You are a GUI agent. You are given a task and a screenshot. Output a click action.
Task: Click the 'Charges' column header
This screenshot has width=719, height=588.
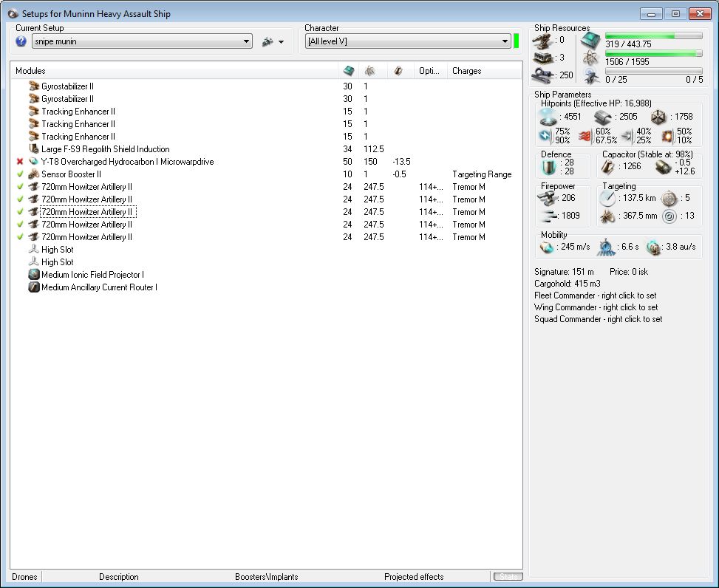(x=466, y=71)
